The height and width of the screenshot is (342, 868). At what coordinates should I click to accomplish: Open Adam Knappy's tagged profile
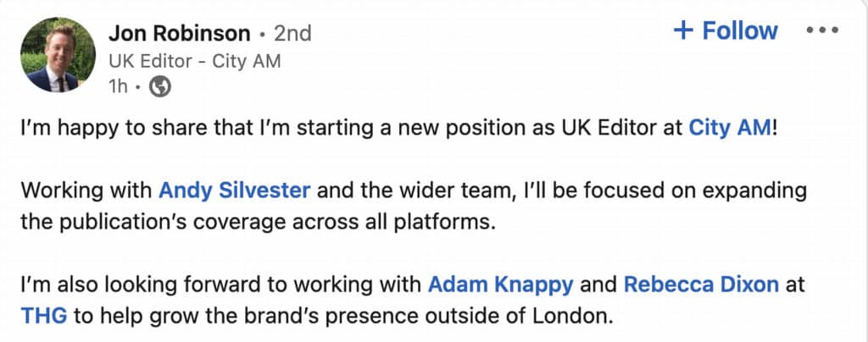(501, 285)
